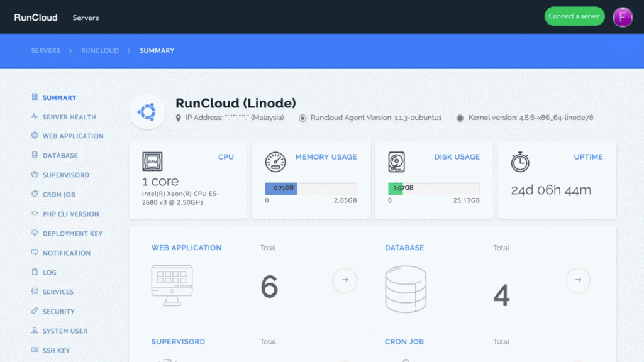Click the Services sliders icon
Image resolution: width=644 pixels, height=362 pixels.
pos(35,292)
